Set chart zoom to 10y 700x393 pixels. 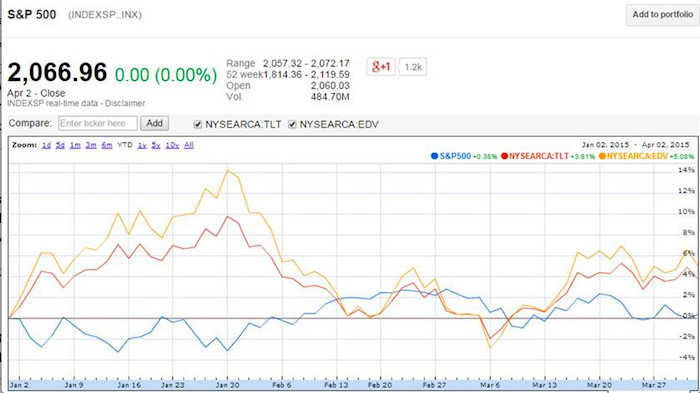coord(172,145)
